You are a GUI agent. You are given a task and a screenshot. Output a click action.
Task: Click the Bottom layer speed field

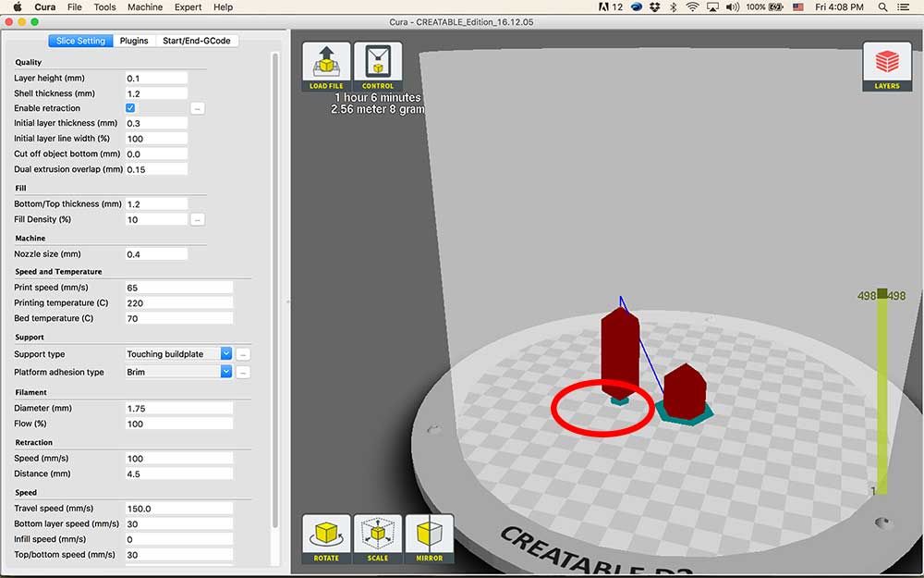click(179, 523)
